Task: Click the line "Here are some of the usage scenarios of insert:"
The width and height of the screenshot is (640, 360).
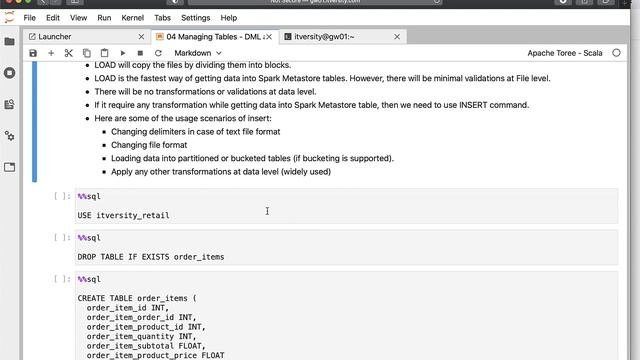Action: click(183, 118)
